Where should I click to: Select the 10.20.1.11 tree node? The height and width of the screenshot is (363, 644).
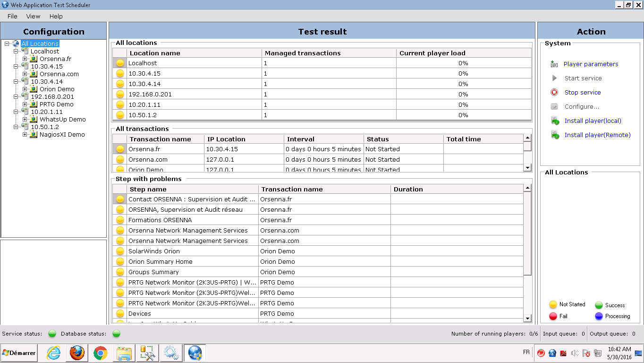(x=47, y=112)
